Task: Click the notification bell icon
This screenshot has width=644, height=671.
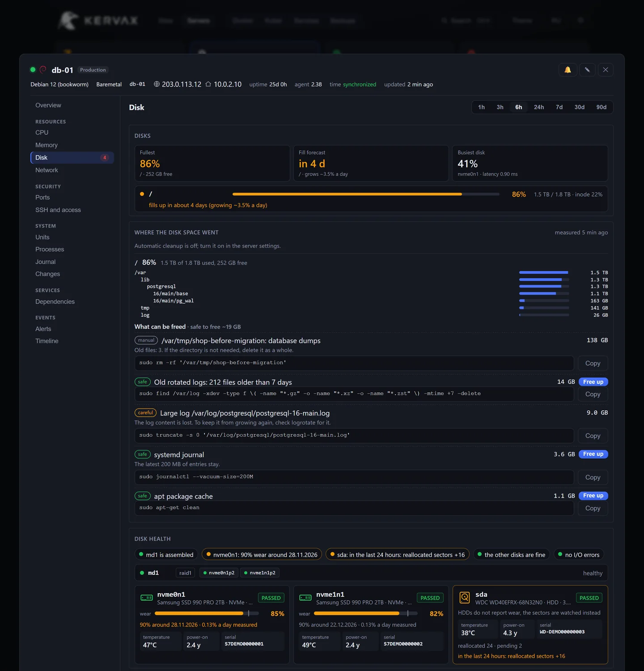Action: [x=568, y=70]
